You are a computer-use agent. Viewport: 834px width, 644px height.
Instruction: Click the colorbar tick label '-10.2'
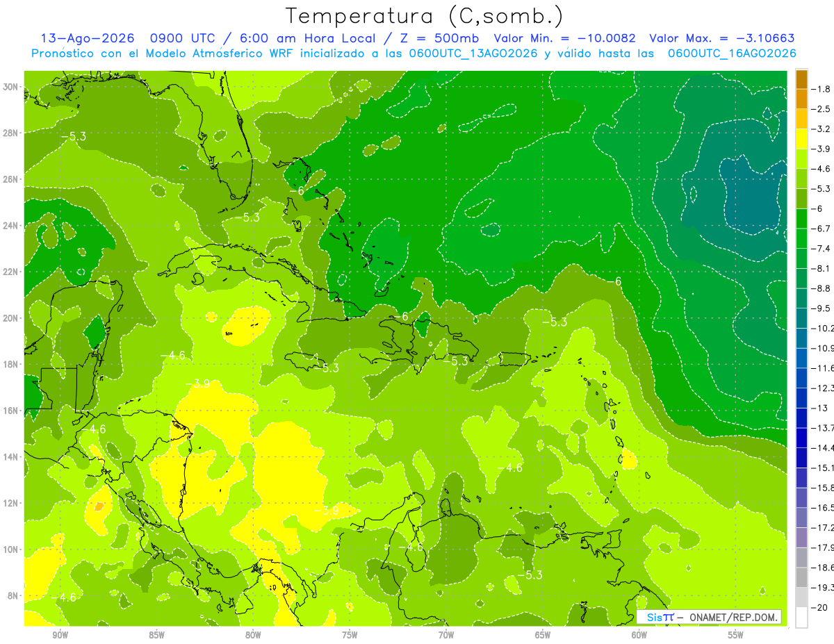pos(821,328)
